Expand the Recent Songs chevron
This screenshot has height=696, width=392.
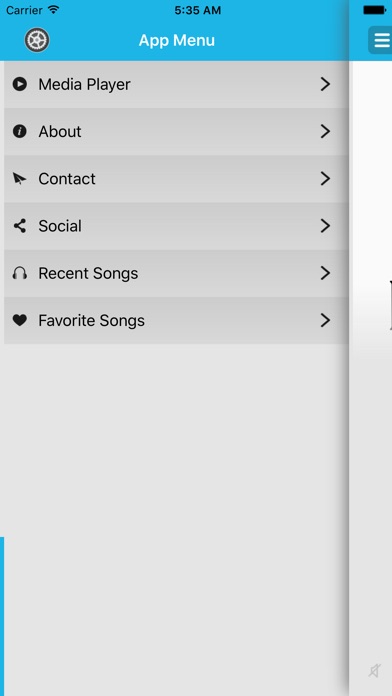[x=325, y=273]
